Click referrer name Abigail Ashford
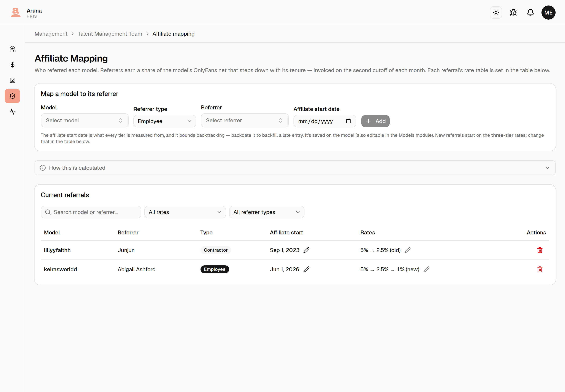565x392 pixels. [x=137, y=269]
